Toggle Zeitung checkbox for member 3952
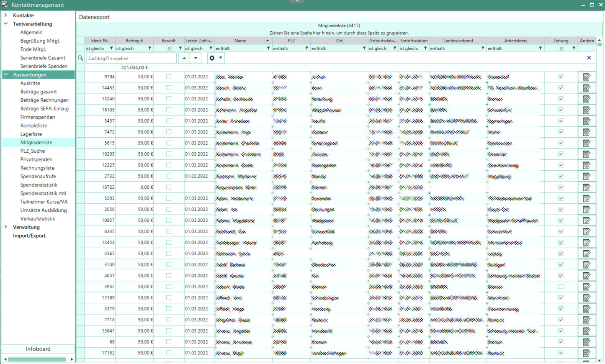The width and height of the screenshot is (605, 364). click(x=561, y=287)
